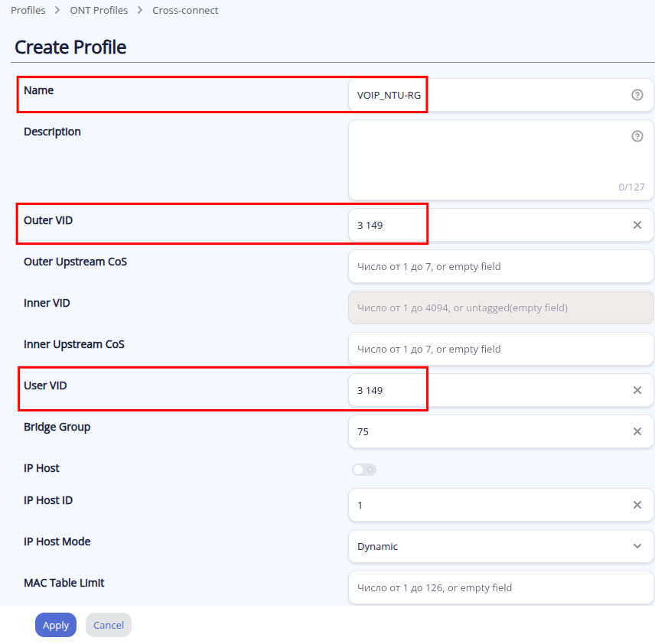Click the disabled Inner VID field
Viewport: 655px width, 644px height.
[500, 307]
